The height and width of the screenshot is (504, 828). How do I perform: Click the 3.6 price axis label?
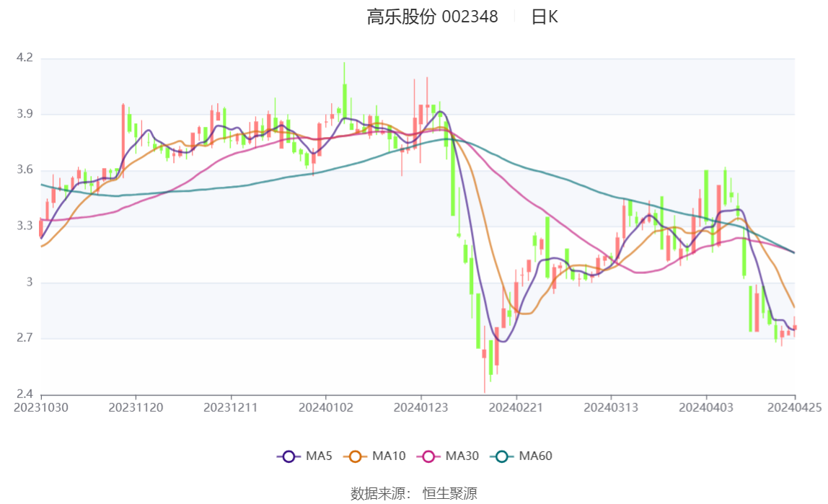[25, 170]
